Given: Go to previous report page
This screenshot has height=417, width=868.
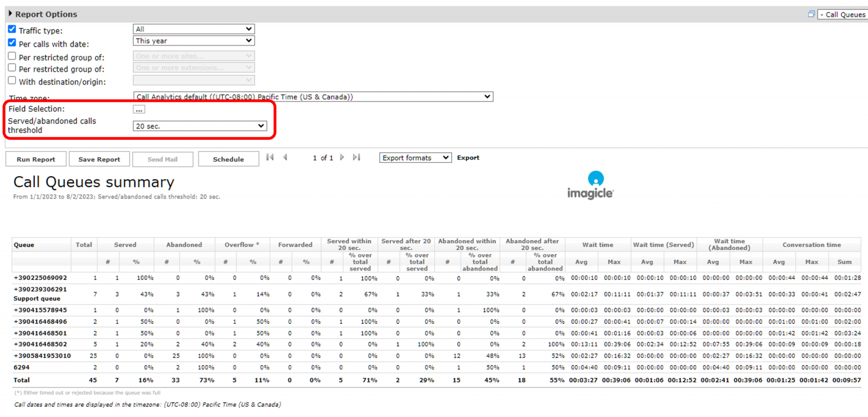Looking at the screenshot, I should point(285,157).
